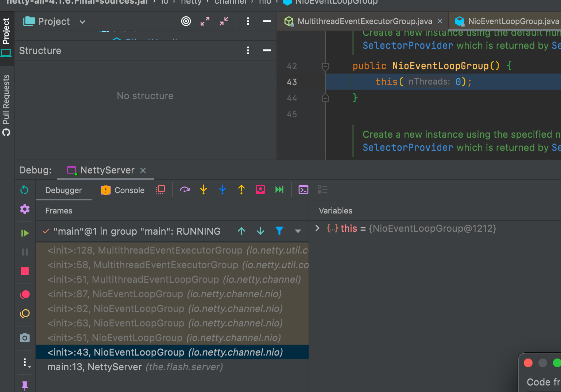Pin the debug tab
This screenshot has height=392, width=561.
(25, 385)
